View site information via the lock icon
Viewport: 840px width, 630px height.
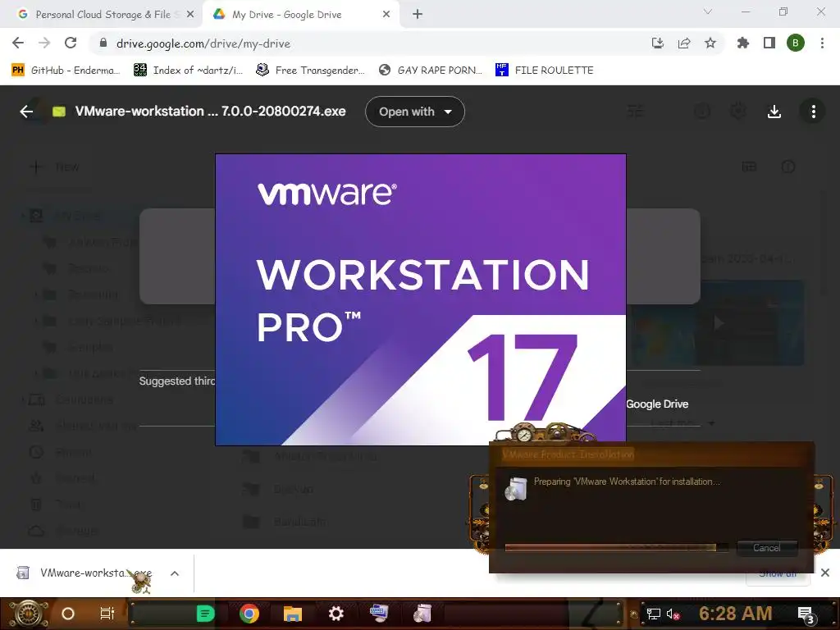pyautogui.click(x=103, y=43)
